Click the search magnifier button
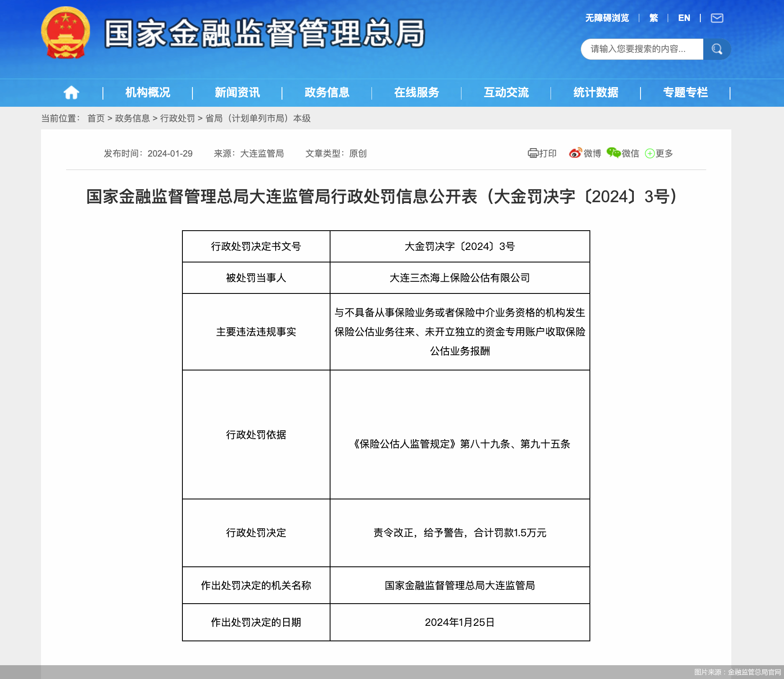This screenshot has height=679, width=784. coord(717,49)
